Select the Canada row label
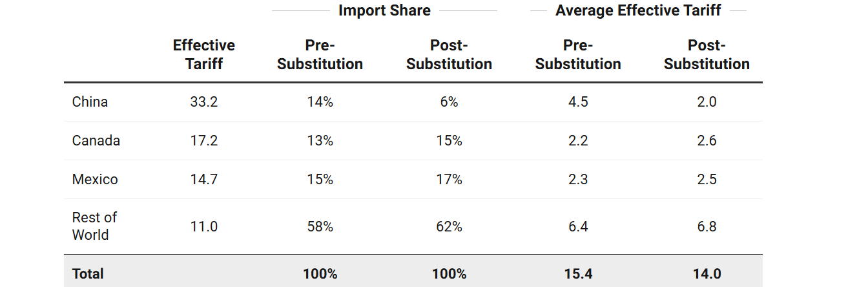 (96, 140)
